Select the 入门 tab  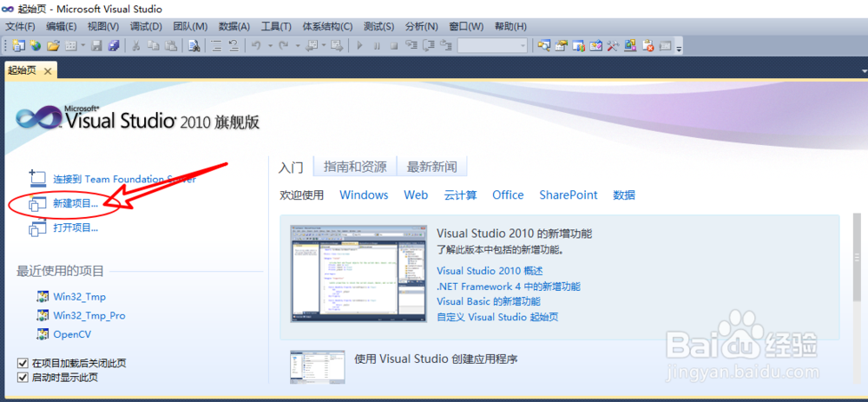tap(291, 166)
